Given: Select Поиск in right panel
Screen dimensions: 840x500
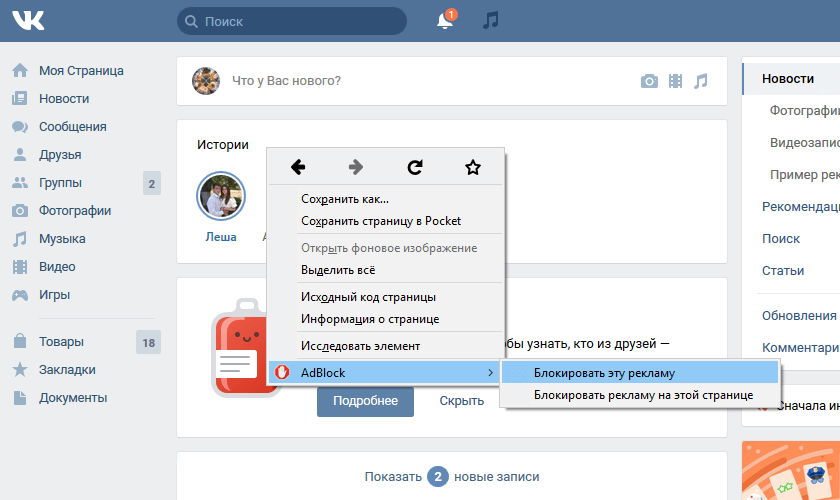Looking at the screenshot, I should click(x=781, y=238).
